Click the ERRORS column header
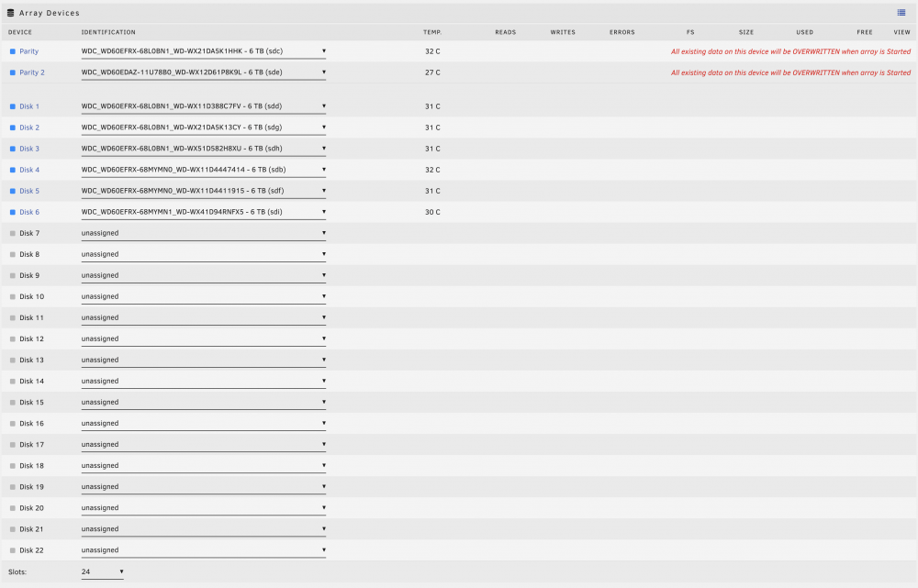The height and width of the screenshot is (588, 918). coord(621,32)
